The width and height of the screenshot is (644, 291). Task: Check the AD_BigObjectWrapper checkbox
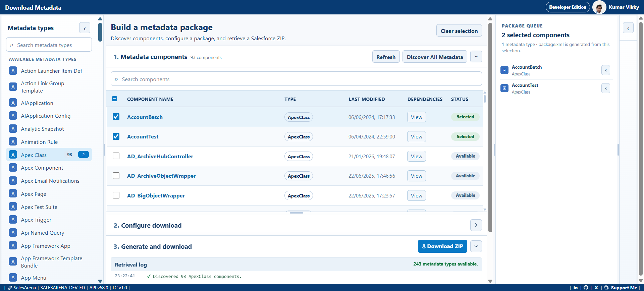(116, 195)
